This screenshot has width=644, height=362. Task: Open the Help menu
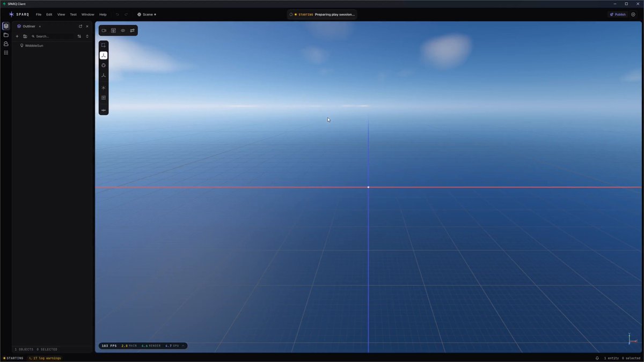point(103,14)
